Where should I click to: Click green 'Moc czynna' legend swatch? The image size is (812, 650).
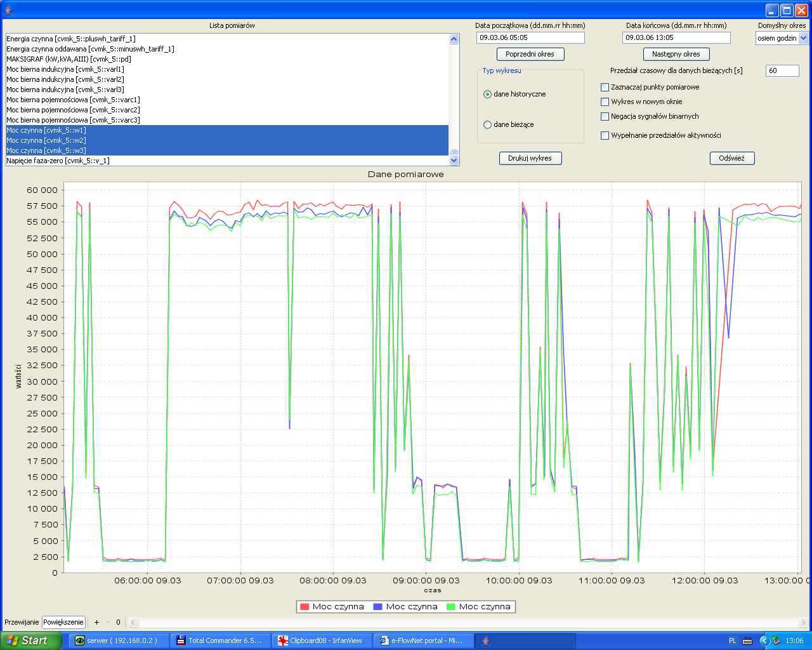point(451,607)
